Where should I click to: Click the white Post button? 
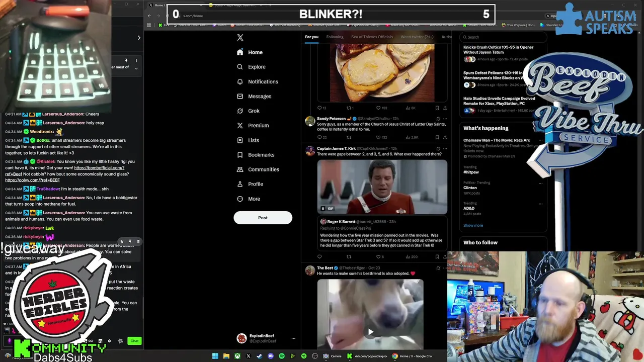(263, 218)
